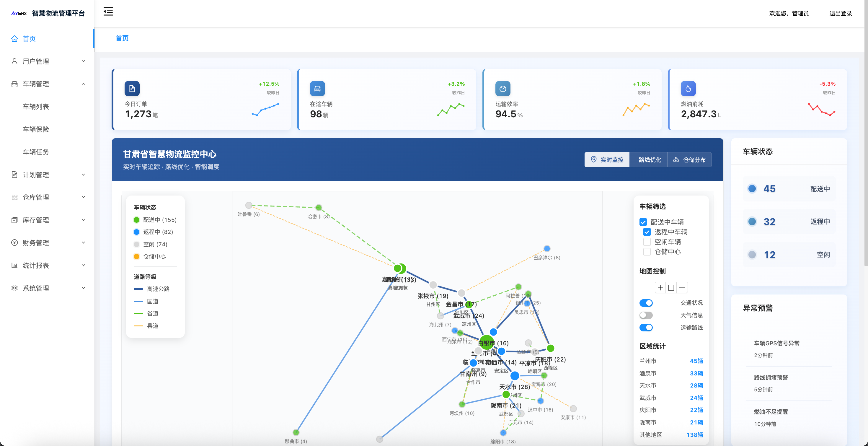Click the 仓储分布 button
Screen dimensions: 868x446
point(689,160)
